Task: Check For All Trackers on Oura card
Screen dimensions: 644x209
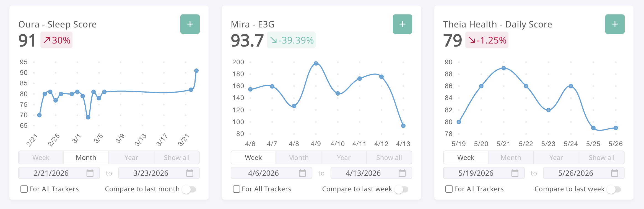Action: tap(24, 189)
